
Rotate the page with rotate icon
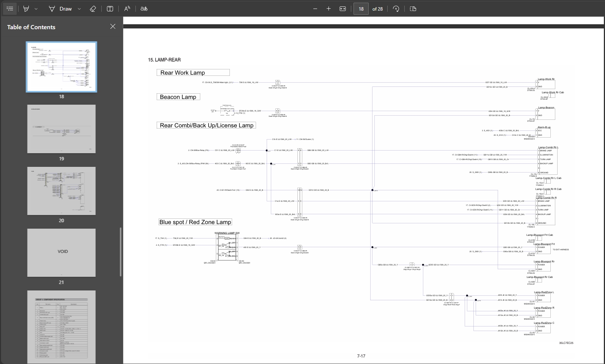pos(396,9)
